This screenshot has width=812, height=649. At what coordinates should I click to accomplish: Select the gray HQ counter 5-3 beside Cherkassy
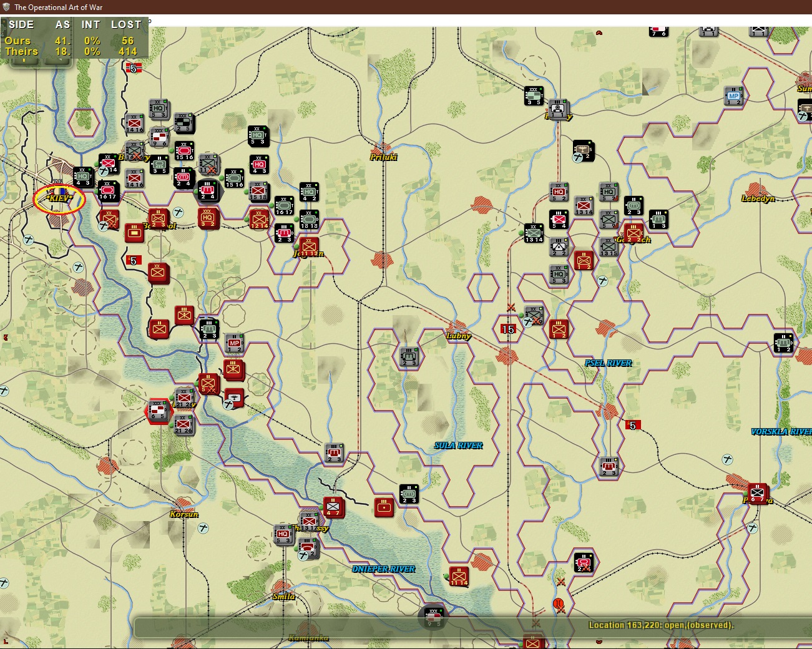click(x=283, y=534)
